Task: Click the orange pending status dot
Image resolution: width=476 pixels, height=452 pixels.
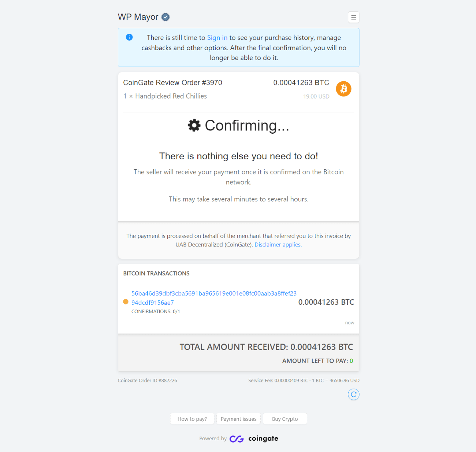Action: pos(126,302)
